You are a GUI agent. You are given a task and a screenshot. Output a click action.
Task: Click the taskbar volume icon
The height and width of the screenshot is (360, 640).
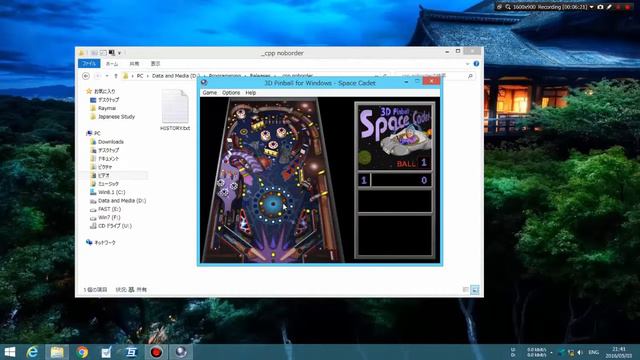580,352
